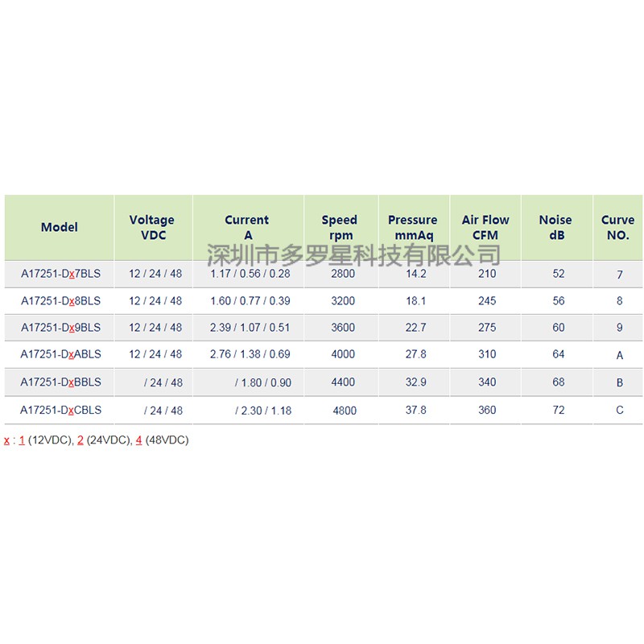644x644 pixels.
Task: Click the A17251-DxCBLS model name
Action: [x=60, y=410]
